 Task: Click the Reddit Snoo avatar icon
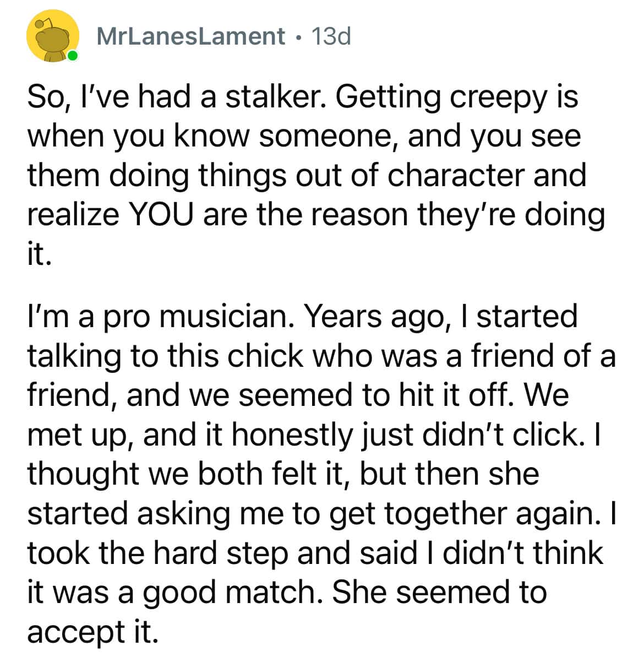pos(51,37)
